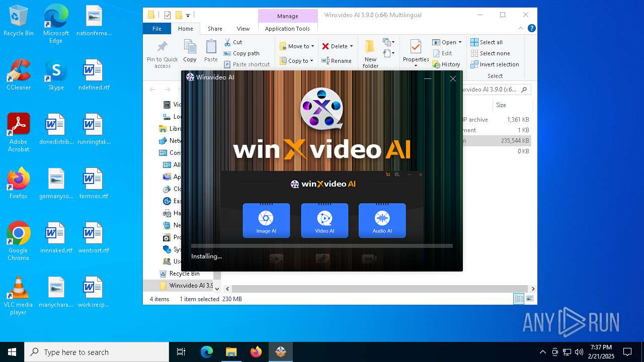Image resolution: width=644 pixels, height=362 pixels.
Task: Create a New folder from Explorer ribbon
Action: point(370,54)
